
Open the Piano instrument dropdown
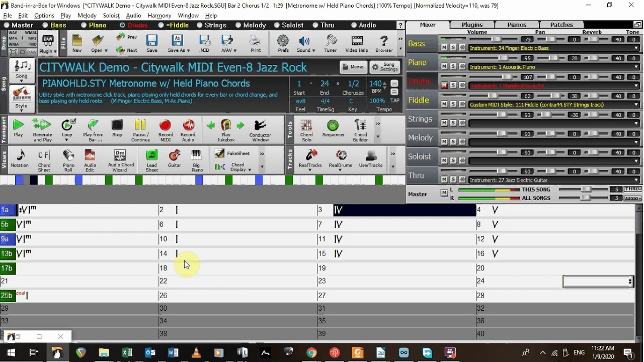click(x=636, y=67)
